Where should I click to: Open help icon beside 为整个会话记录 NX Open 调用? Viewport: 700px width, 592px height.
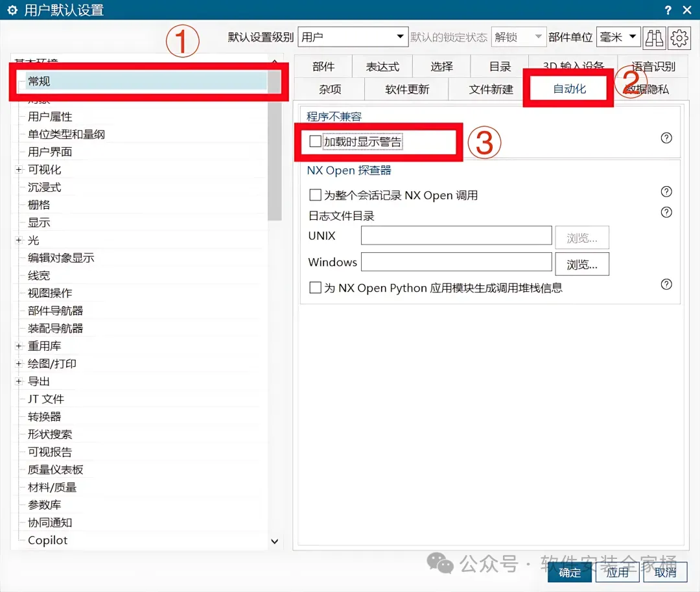pos(666,191)
